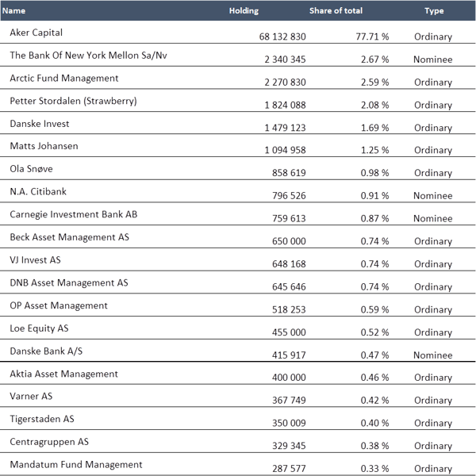Click share value 0.38 %

[x=375, y=446]
